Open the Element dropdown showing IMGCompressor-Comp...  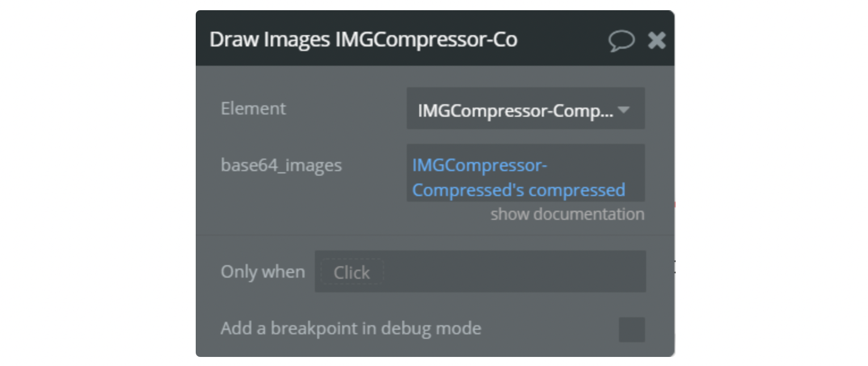click(x=525, y=108)
